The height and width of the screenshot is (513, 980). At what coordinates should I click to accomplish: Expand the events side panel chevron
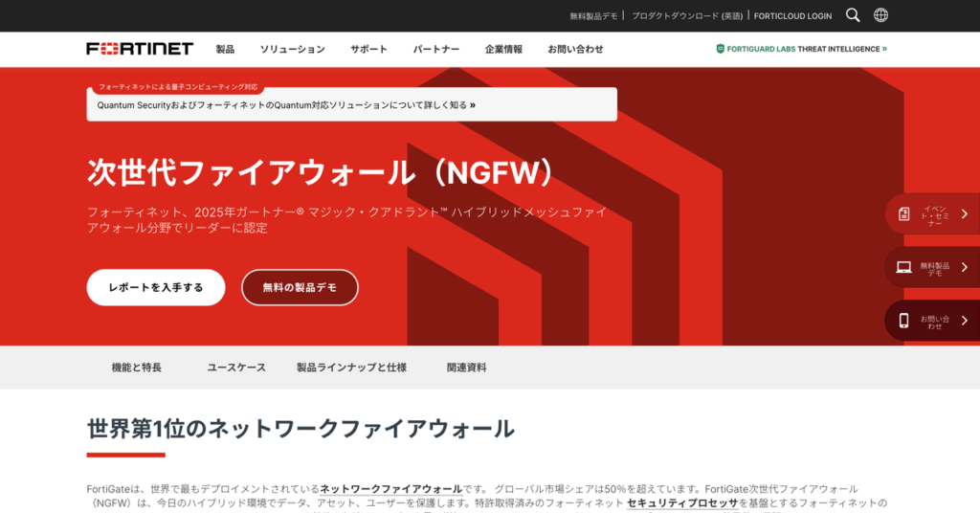tap(964, 214)
